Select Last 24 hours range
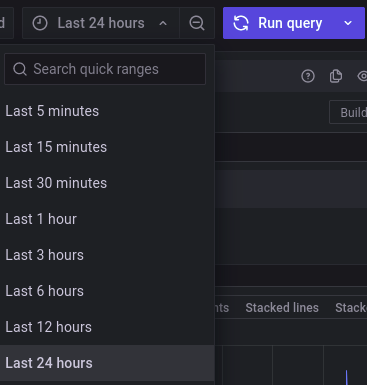This screenshot has height=385, width=367. point(107,363)
